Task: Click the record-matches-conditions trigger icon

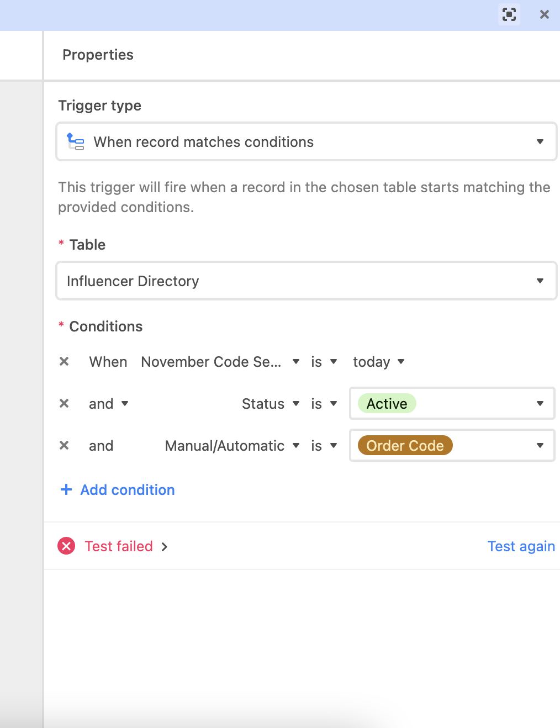Action: coord(75,141)
